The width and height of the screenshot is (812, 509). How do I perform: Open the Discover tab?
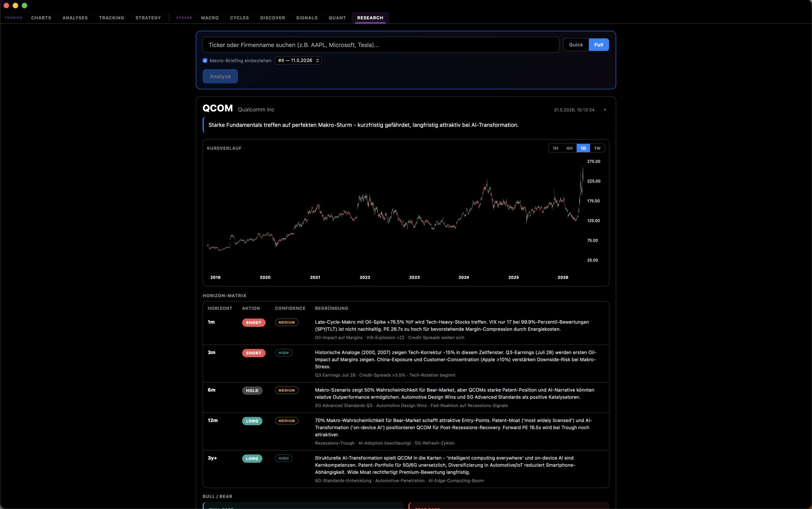click(x=272, y=18)
